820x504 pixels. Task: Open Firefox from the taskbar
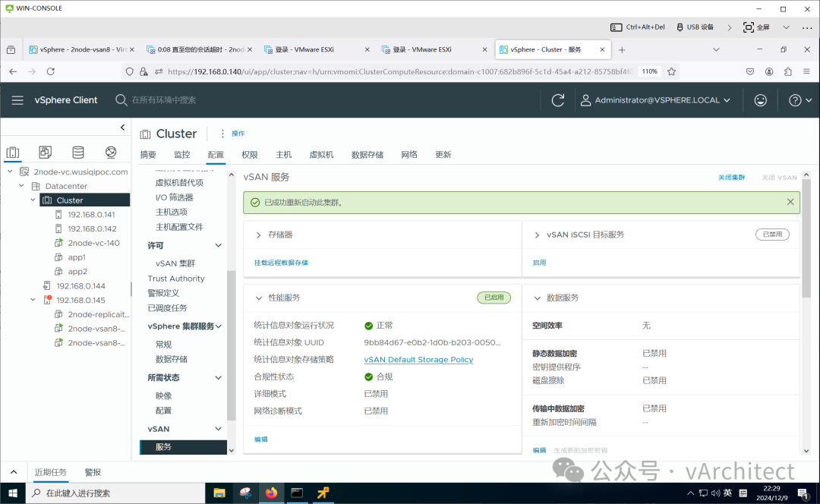[271, 493]
